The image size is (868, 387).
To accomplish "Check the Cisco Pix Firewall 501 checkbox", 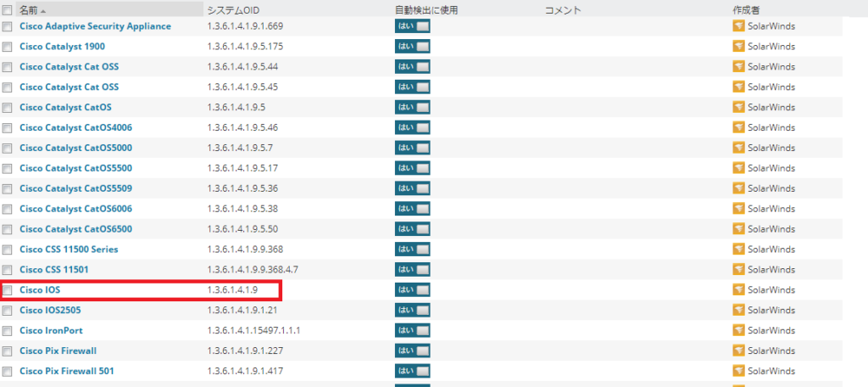I will click(x=7, y=372).
